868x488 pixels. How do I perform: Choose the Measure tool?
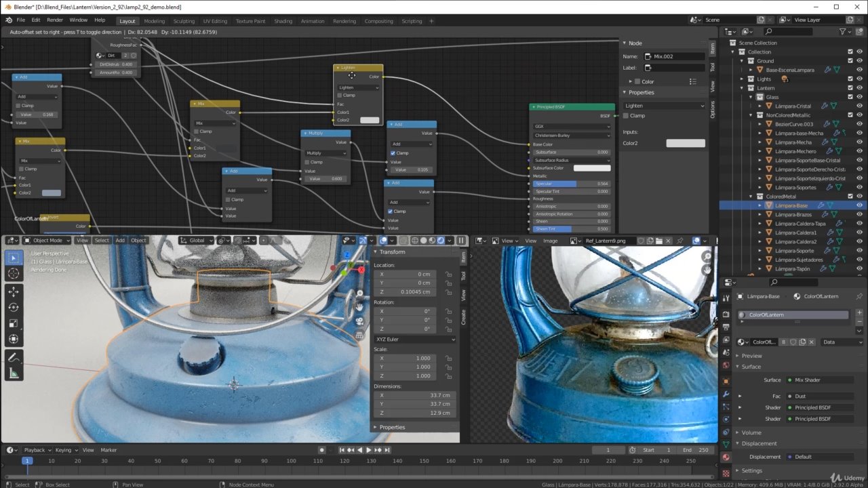pos(14,373)
